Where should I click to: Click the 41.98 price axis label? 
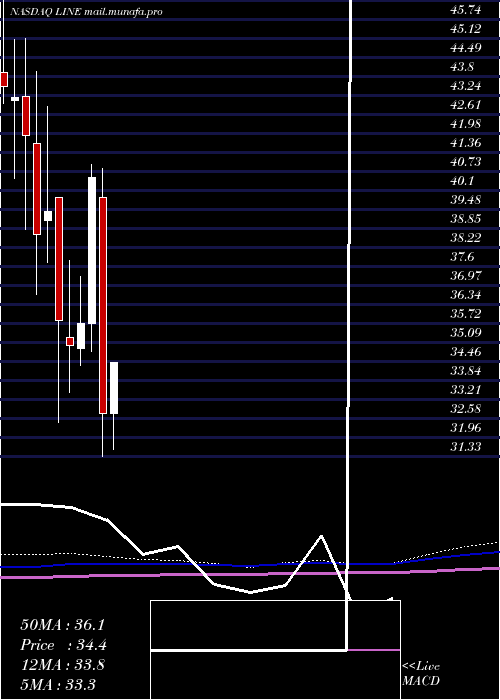point(466,124)
